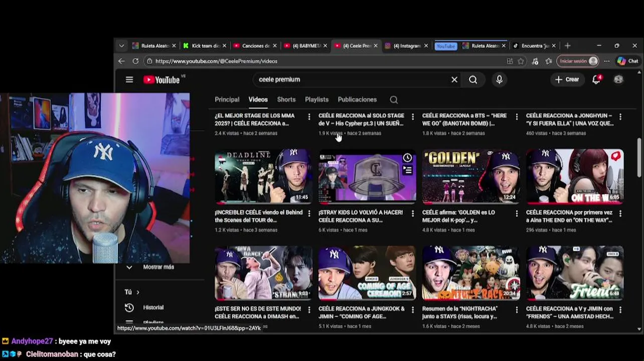Open options for MMA 2025 stage video
Image resolution: width=644 pixels, height=361 pixels.
tap(309, 117)
